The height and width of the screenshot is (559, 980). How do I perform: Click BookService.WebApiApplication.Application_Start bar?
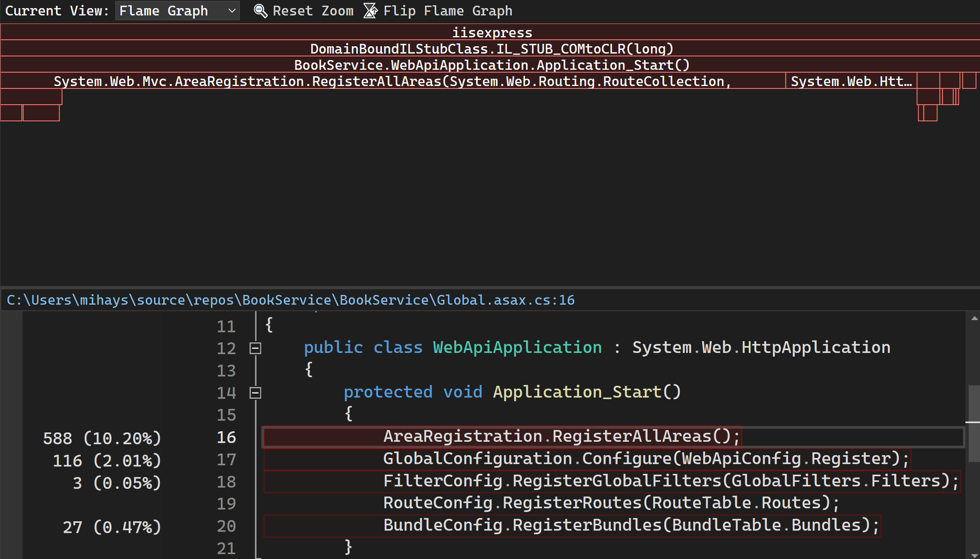click(x=490, y=64)
